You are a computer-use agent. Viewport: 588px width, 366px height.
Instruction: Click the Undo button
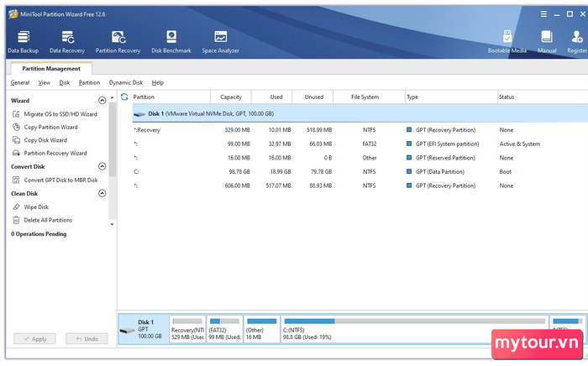click(87, 338)
